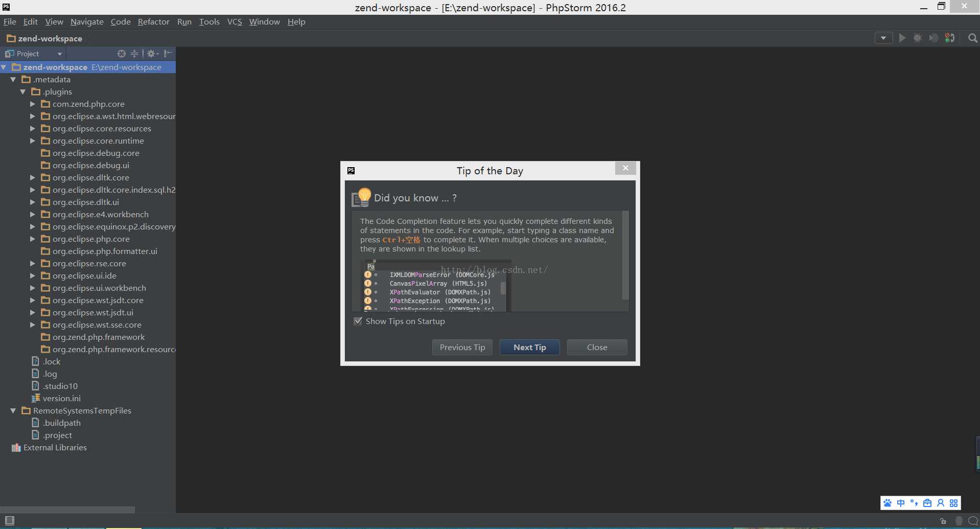Click the Previous Tip button
Viewport: 980px width, 529px height.
[462, 348]
